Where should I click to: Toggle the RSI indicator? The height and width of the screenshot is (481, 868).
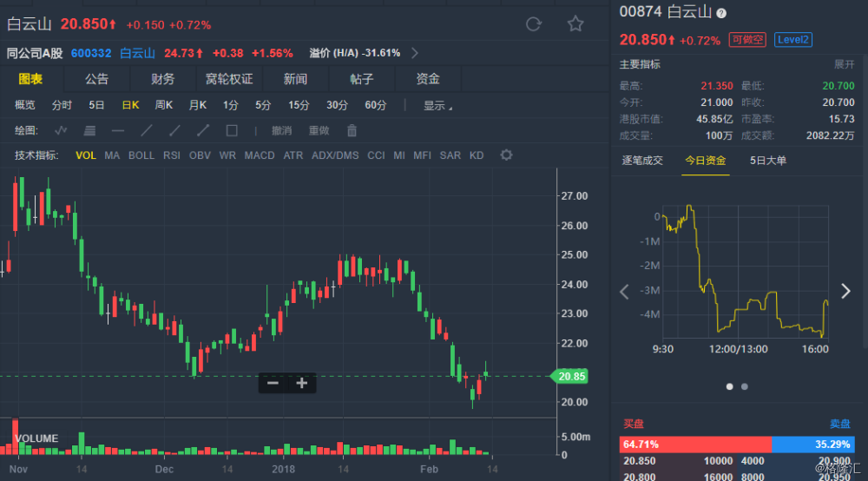172,155
